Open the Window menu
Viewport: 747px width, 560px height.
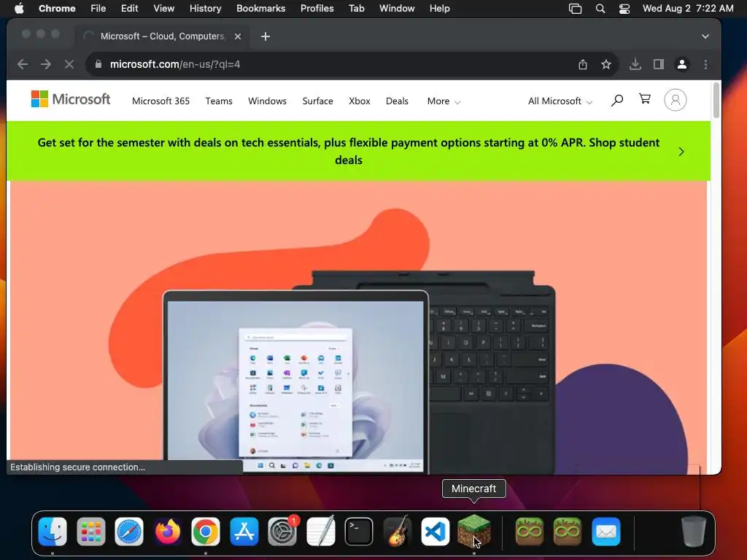click(397, 9)
